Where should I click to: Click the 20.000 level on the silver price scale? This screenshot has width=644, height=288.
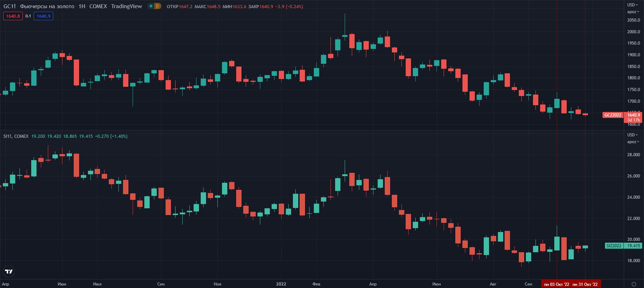click(x=633, y=239)
